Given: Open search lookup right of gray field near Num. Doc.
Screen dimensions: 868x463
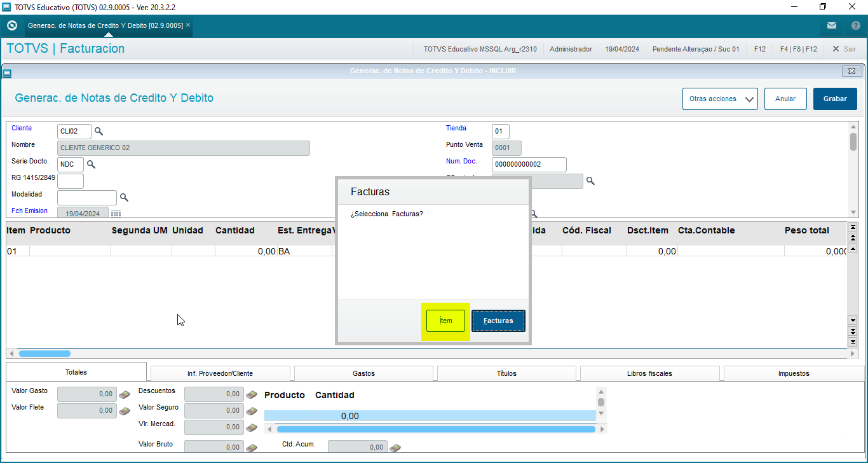Looking at the screenshot, I should pyautogui.click(x=590, y=181).
